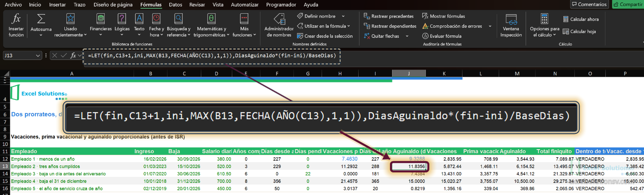Click Crear desde la selección
This screenshot has width=644, height=195.
tap(325, 36)
